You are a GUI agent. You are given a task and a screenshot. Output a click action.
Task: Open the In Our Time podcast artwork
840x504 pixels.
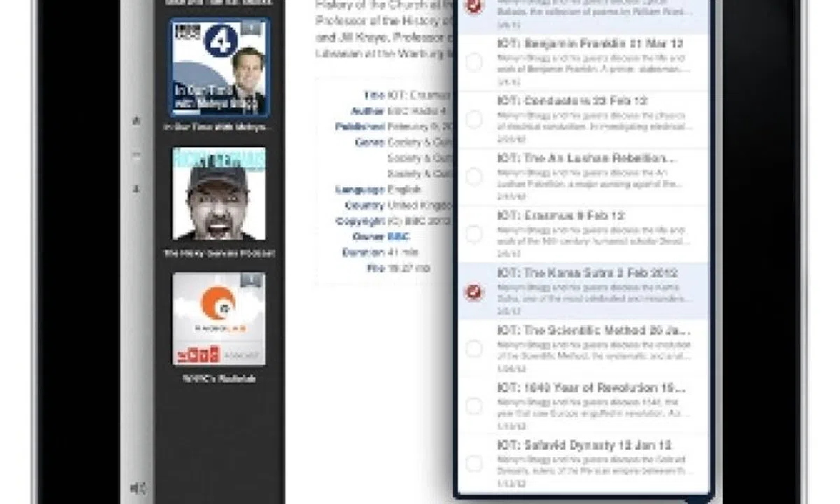(220, 66)
